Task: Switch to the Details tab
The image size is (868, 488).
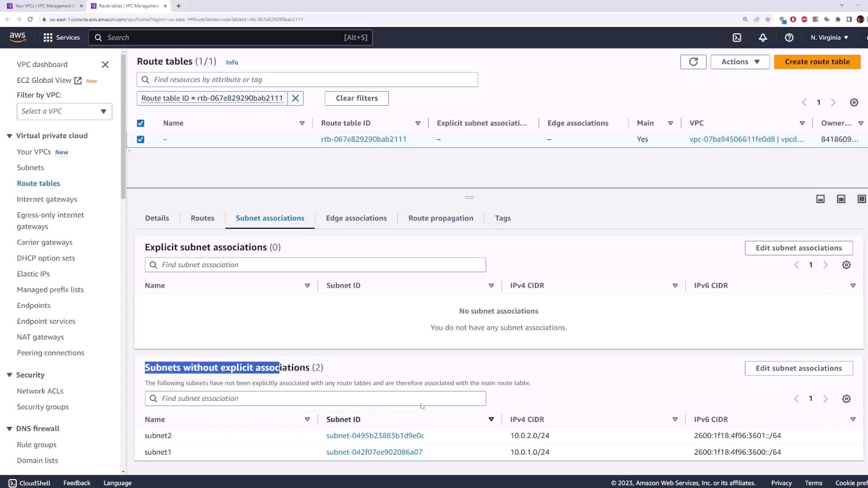Action: click(157, 218)
